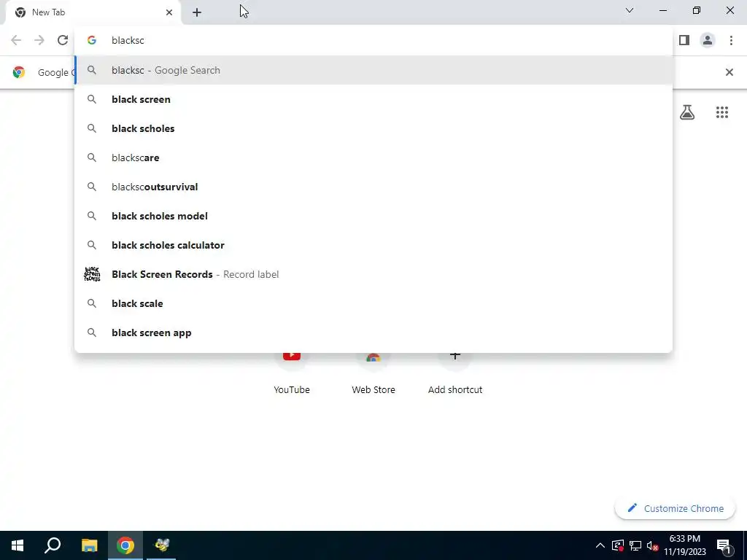Viewport: 747px width, 560px height.
Task: Click the network tray icon
Action: (635, 545)
